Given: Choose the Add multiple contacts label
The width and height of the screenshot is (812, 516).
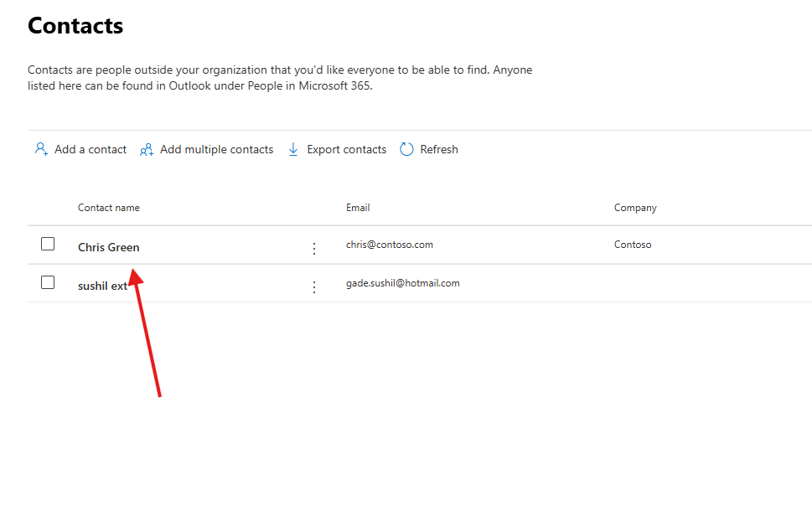Looking at the screenshot, I should (x=216, y=149).
